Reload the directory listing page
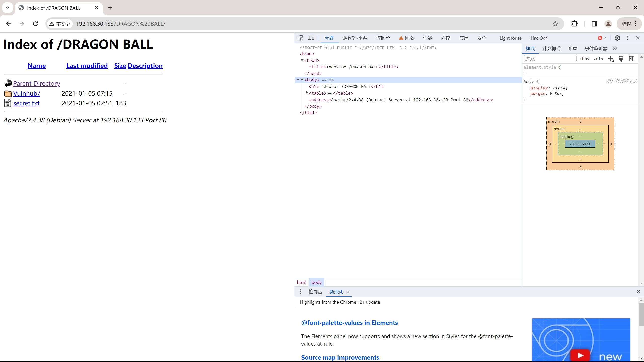Viewport: 644px width, 362px height. (35, 24)
